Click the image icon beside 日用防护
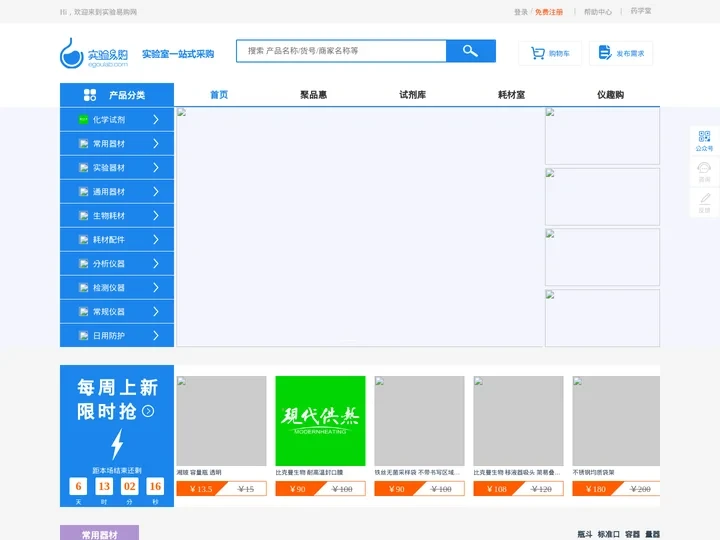Image resolution: width=720 pixels, height=540 pixels. click(84, 336)
